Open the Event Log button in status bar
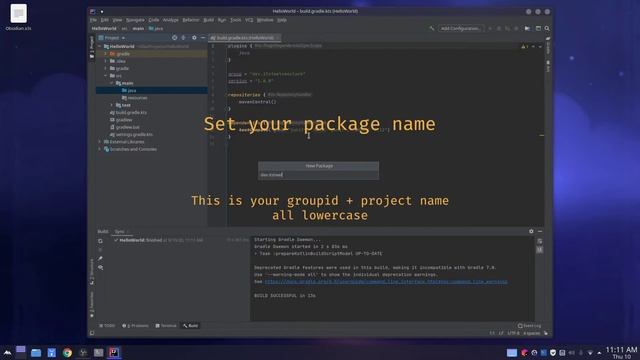 pos(529,326)
